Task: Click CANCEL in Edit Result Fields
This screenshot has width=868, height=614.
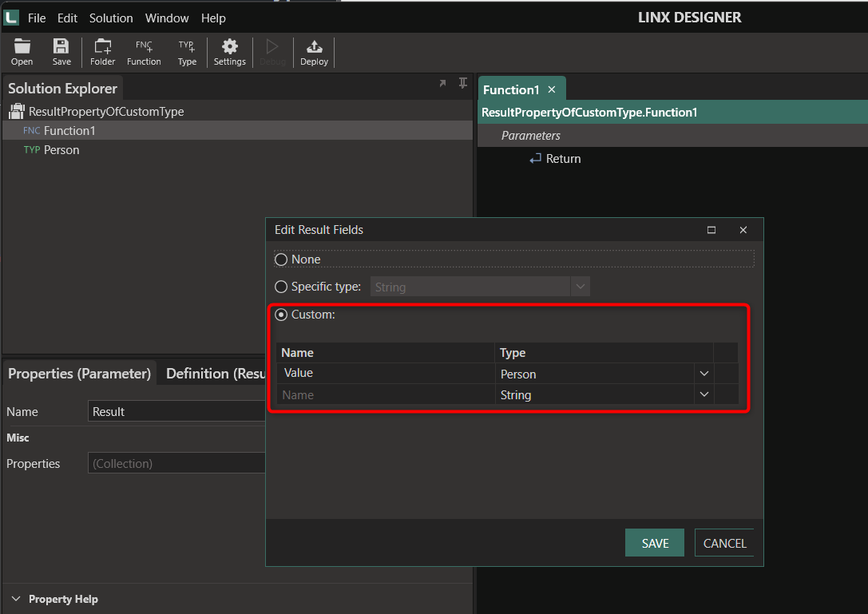Action: coord(724,543)
